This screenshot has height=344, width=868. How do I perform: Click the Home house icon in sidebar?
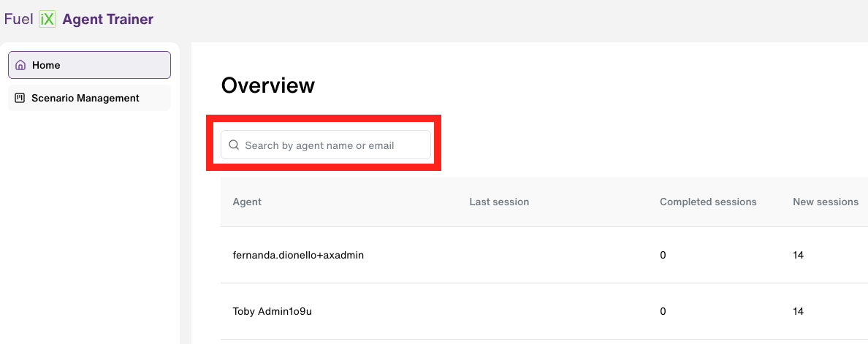[20, 65]
